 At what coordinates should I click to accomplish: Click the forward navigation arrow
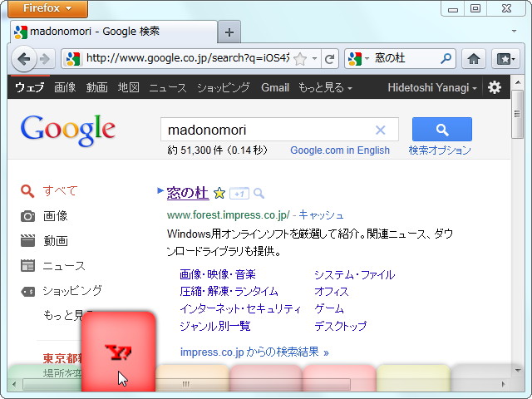(x=45, y=59)
